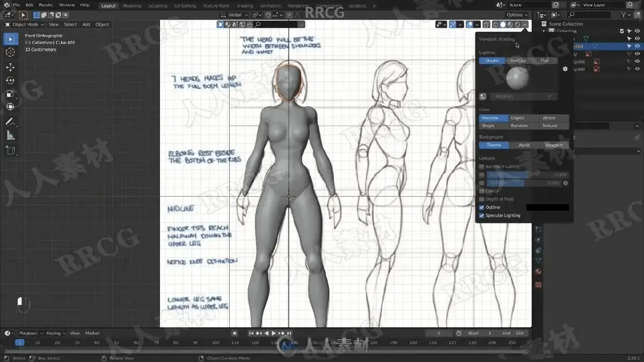Screen dimensions: 644x362
Task: Disable Specular Lighting checkbox
Action: pyautogui.click(x=481, y=216)
